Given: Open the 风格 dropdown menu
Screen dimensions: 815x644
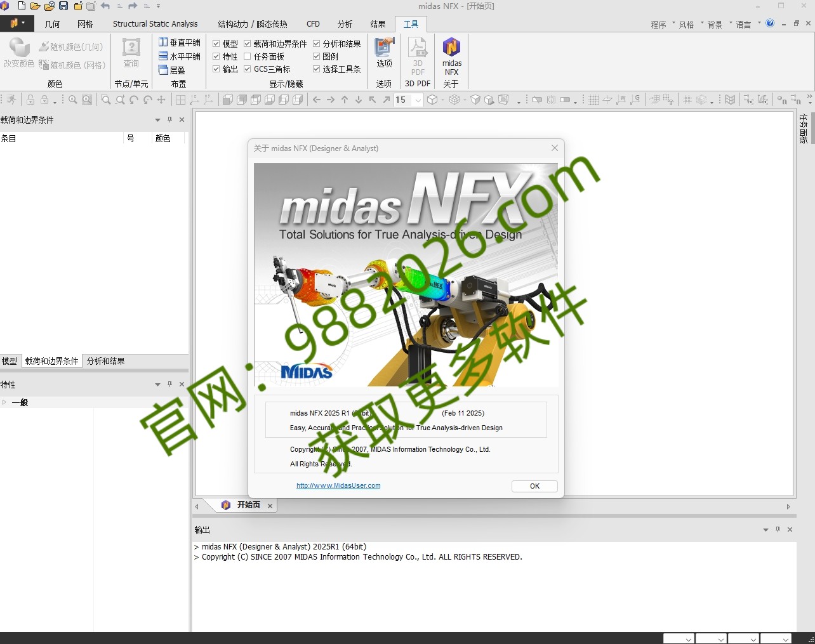Looking at the screenshot, I should tap(690, 24).
